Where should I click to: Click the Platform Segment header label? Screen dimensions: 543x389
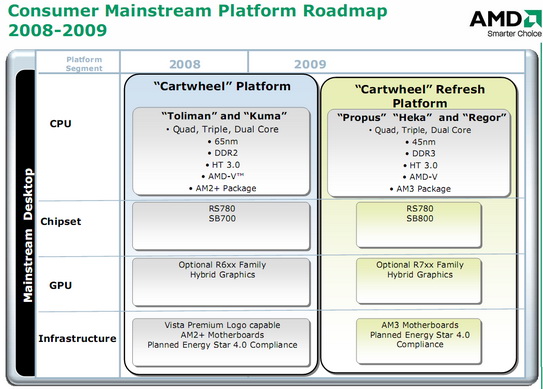(84, 64)
